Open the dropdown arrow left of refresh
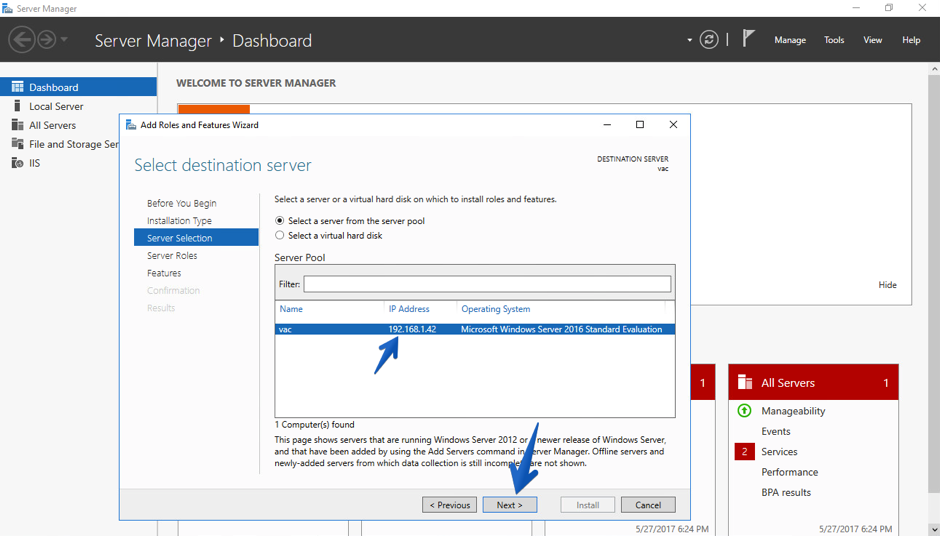 click(x=689, y=40)
